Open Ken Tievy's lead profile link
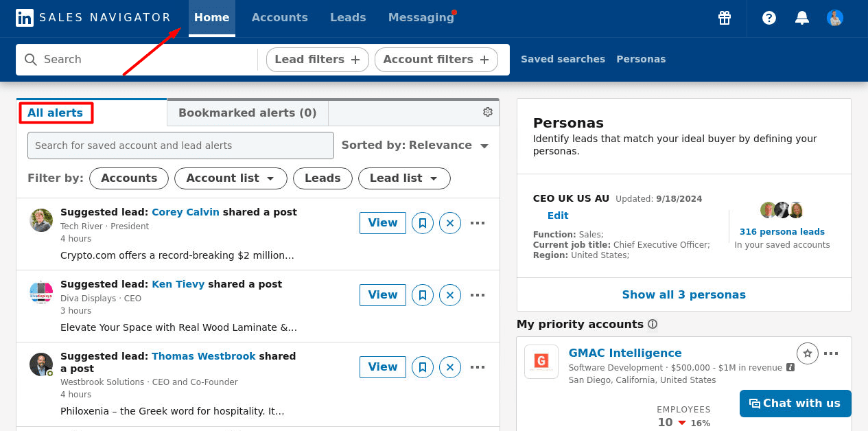 click(x=178, y=285)
